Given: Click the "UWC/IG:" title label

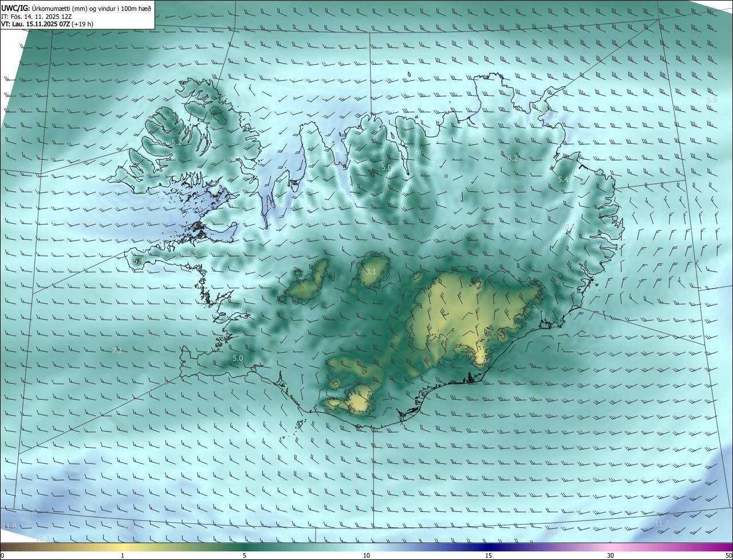Looking at the screenshot, I should click(x=15, y=7).
